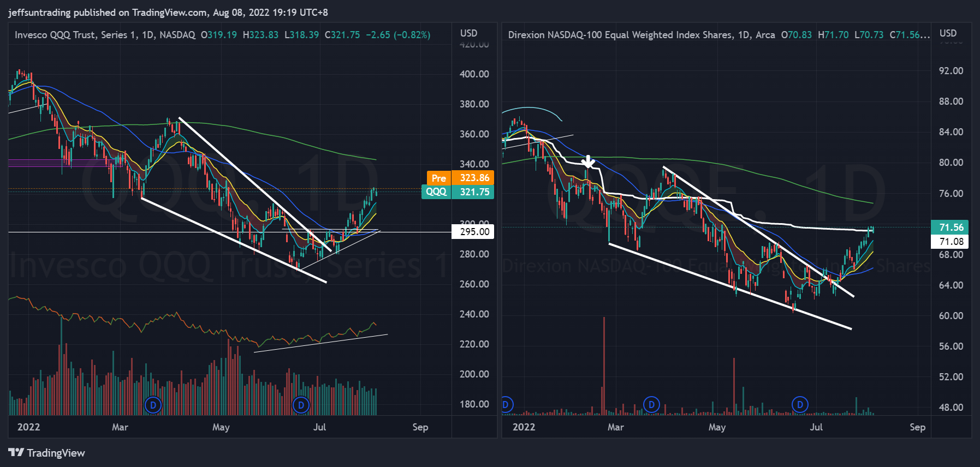The image size is (980, 467).
Task: Click the low value L70.73
Action: click(869, 35)
